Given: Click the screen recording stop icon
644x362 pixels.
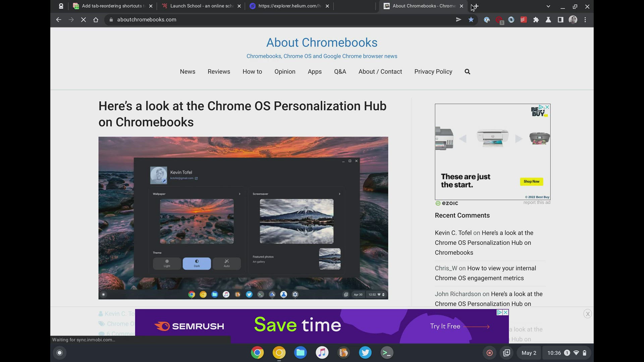Looking at the screenshot, I should point(490,353).
